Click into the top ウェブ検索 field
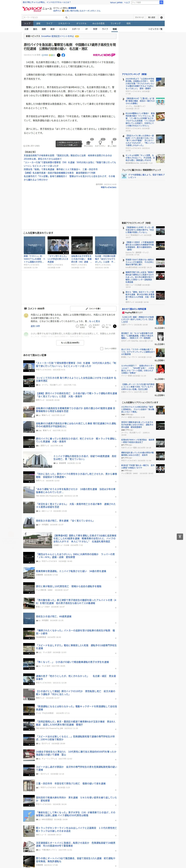186x868 pixels. tap(145, 2)
